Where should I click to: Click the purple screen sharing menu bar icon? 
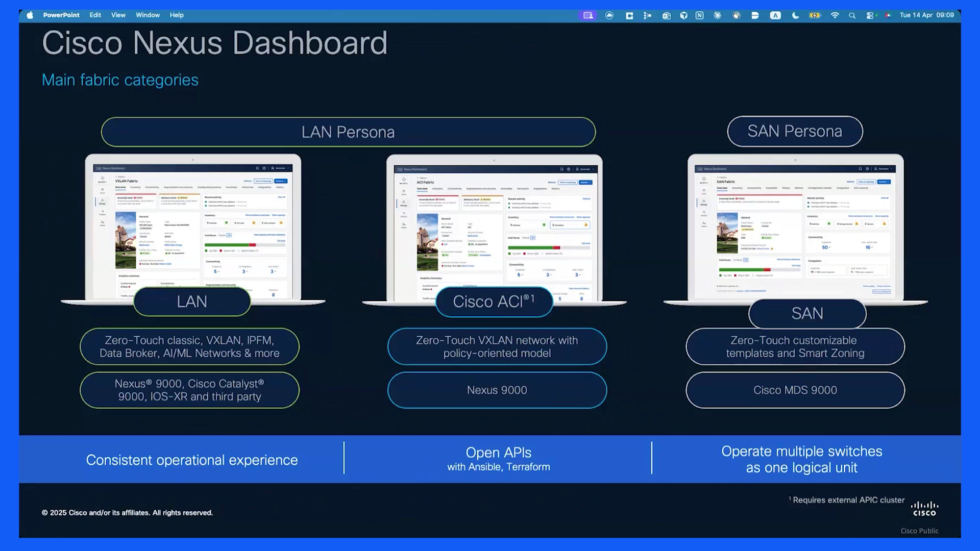click(588, 15)
